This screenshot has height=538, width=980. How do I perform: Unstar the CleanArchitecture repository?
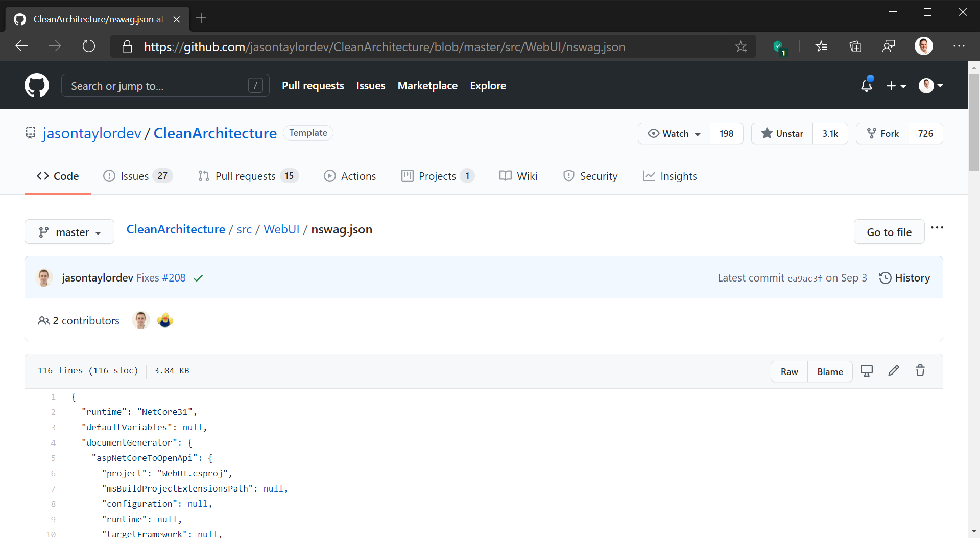(782, 134)
